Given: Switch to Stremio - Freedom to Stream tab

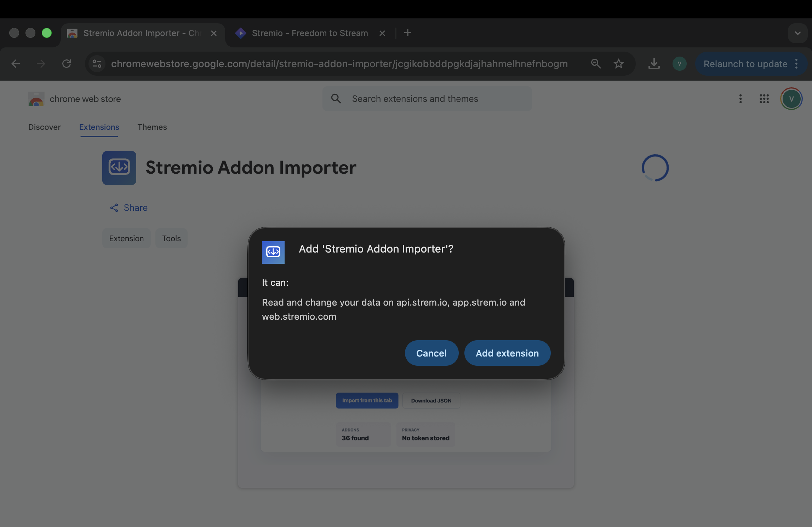Looking at the screenshot, I should tap(310, 33).
